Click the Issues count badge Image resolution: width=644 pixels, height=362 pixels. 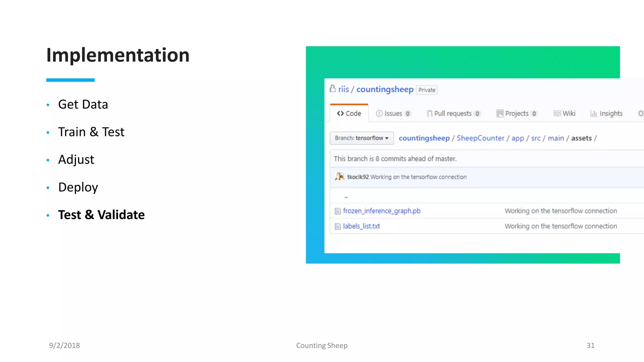tap(408, 114)
